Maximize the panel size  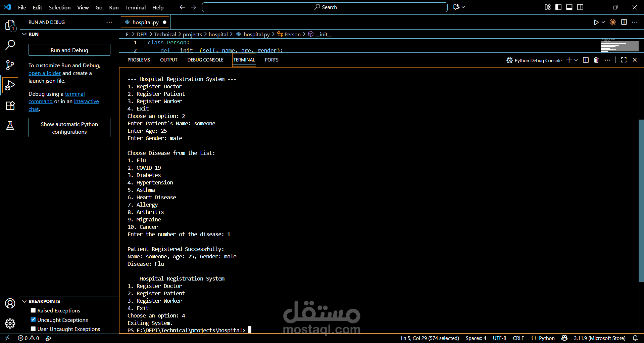coord(624,60)
